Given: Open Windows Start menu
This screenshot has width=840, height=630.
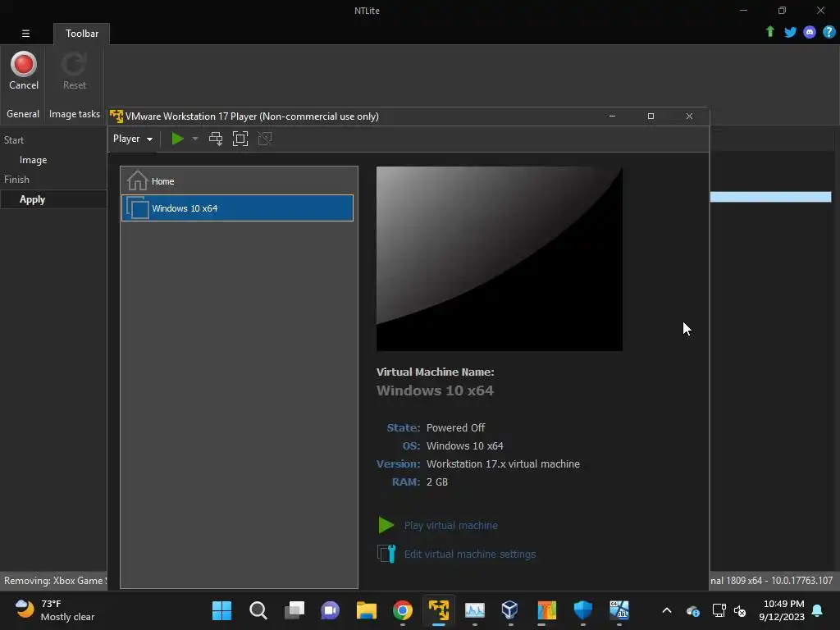Looking at the screenshot, I should [221, 610].
